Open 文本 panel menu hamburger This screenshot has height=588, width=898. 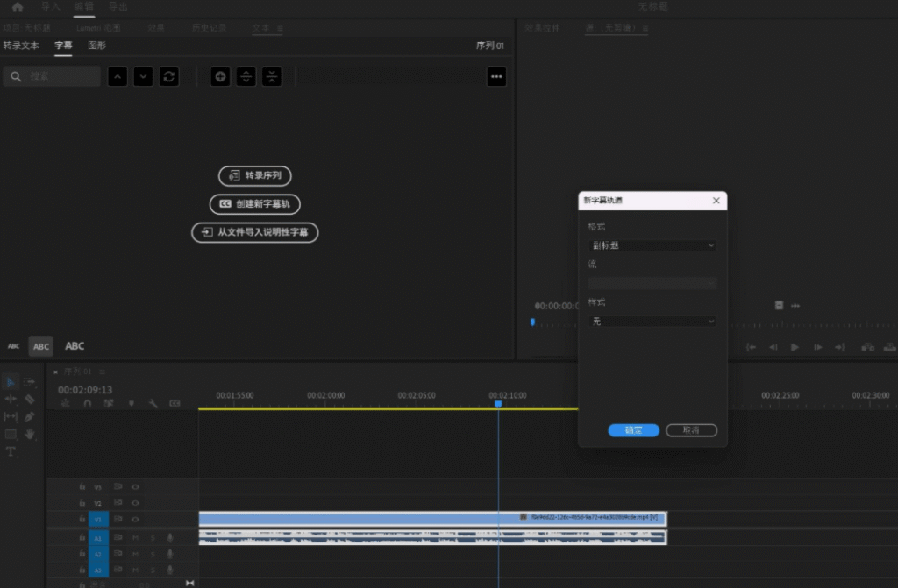click(x=280, y=28)
